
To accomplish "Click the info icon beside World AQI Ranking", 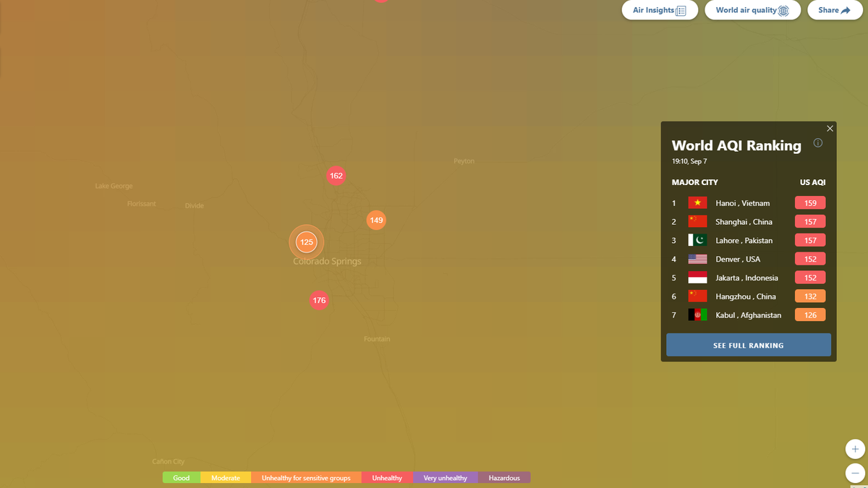I will (818, 143).
